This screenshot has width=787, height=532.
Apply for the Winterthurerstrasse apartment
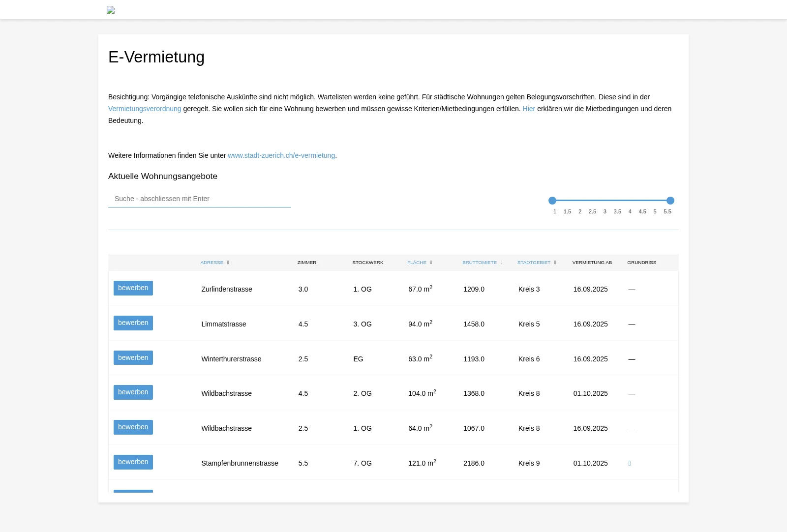(x=133, y=358)
